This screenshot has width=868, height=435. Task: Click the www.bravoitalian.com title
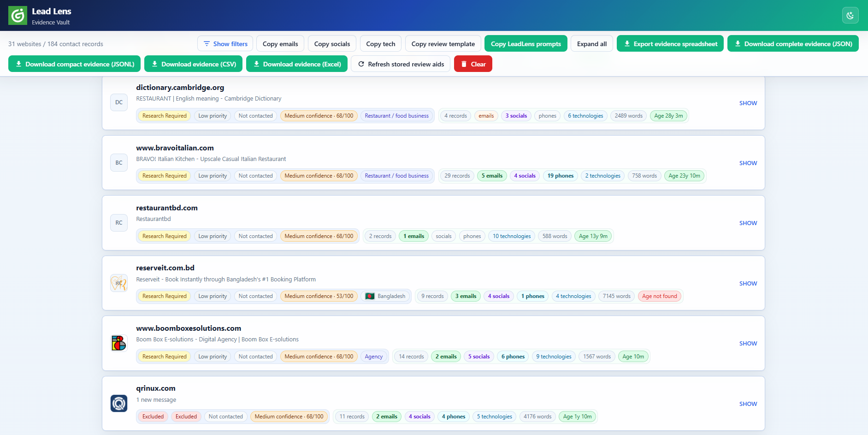coord(175,148)
